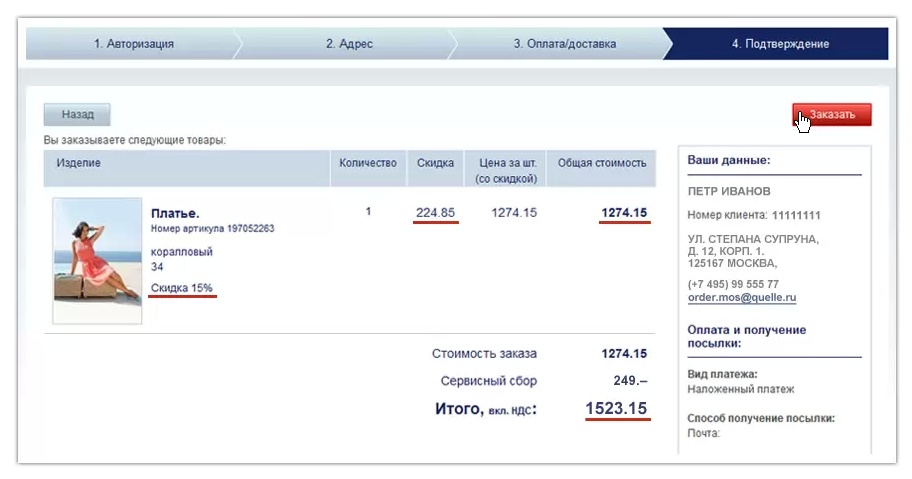This screenshot has width=912, height=479.
Task: Click the Скидка 15% discount label
Action: point(181,288)
